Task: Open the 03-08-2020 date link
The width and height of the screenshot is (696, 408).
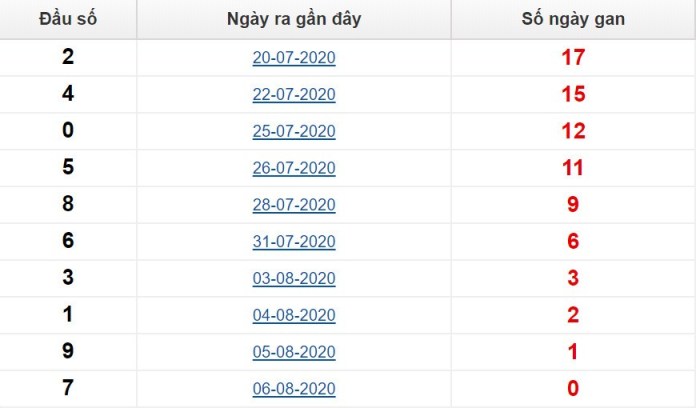Action: tap(294, 278)
